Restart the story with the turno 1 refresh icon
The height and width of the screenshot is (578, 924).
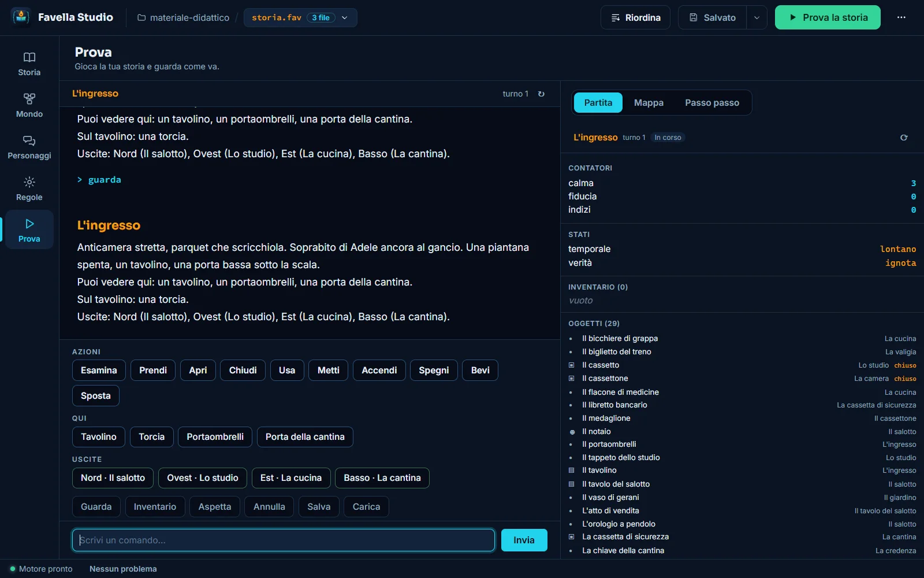coord(541,94)
